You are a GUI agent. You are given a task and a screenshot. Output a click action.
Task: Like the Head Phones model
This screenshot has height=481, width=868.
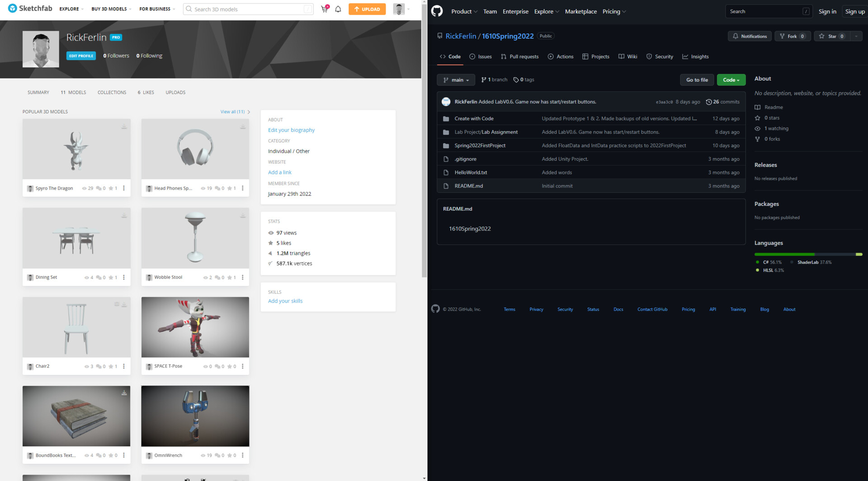231,188
